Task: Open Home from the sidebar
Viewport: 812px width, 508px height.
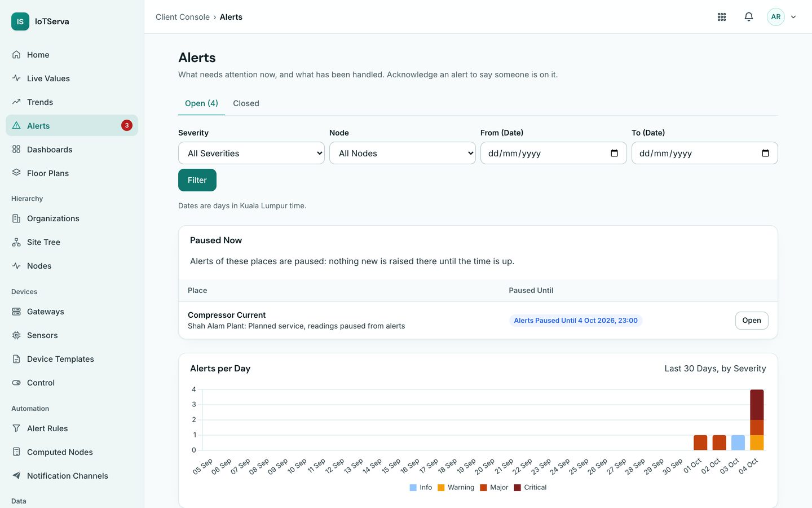Action: [x=72, y=55]
